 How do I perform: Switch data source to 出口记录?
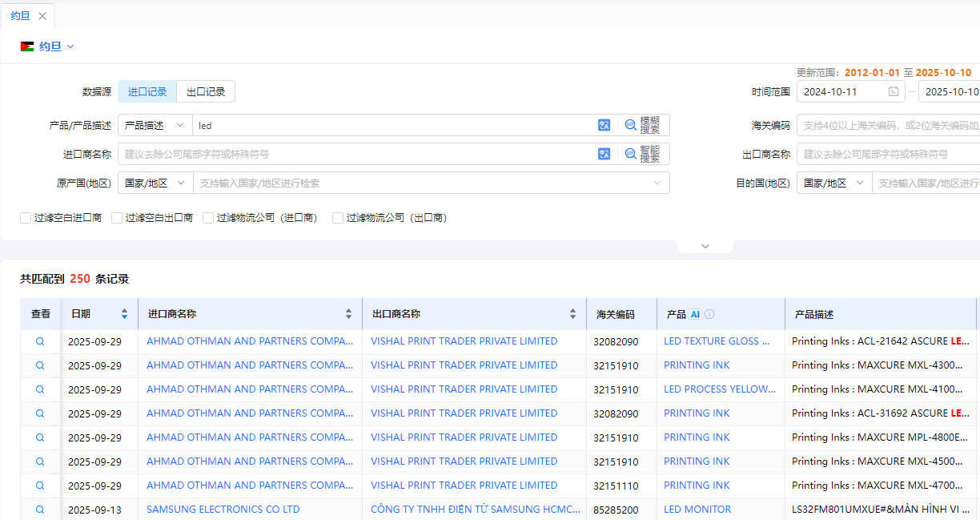click(206, 91)
